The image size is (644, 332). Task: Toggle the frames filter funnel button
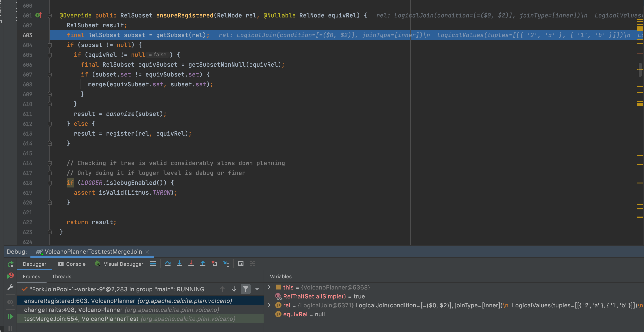click(245, 289)
